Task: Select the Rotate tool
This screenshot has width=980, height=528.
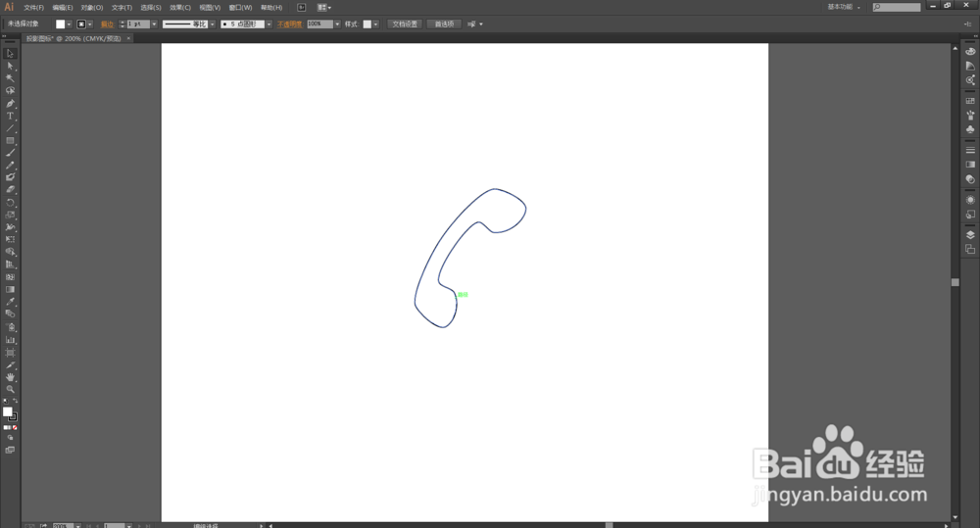Action: (x=10, y=203)
